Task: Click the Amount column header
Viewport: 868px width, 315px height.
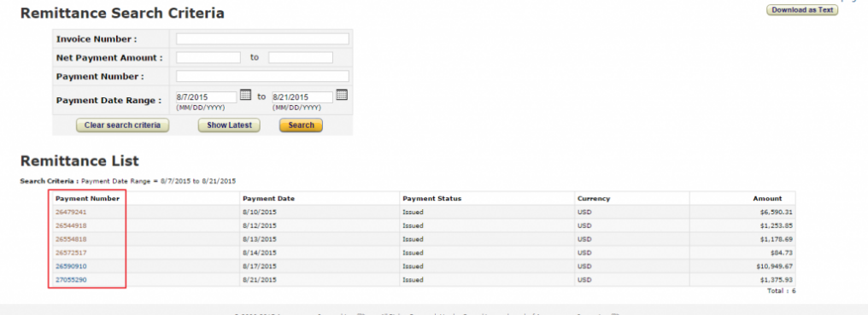Action: [767, 198]
